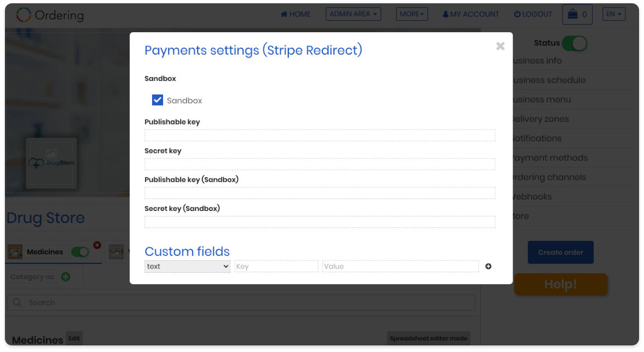
Task: Open the shopping cart icon
Action: (577, 15)
